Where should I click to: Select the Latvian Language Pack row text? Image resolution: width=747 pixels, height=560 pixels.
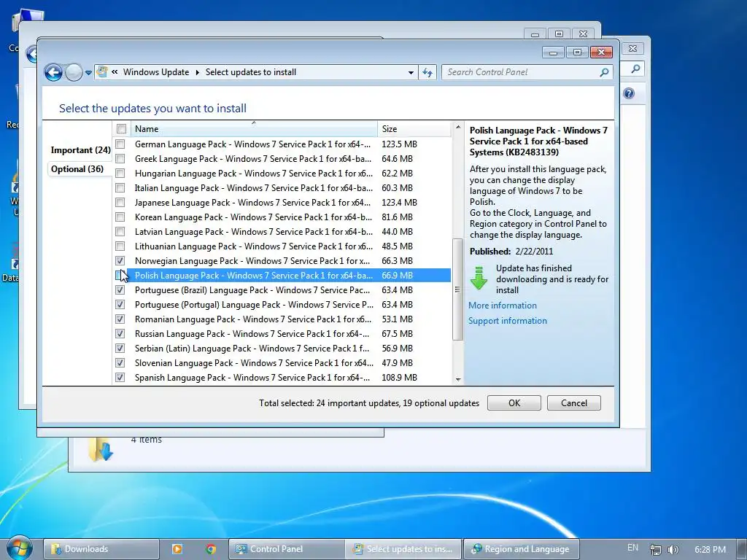coord(253,232)
